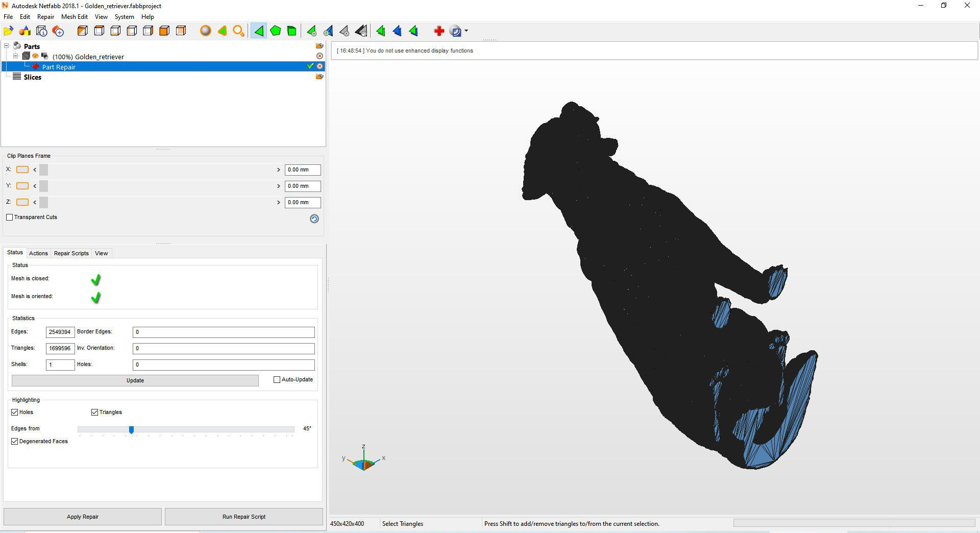Click the green stacked triangles icon
980x533 pixels.
[381, 31]
